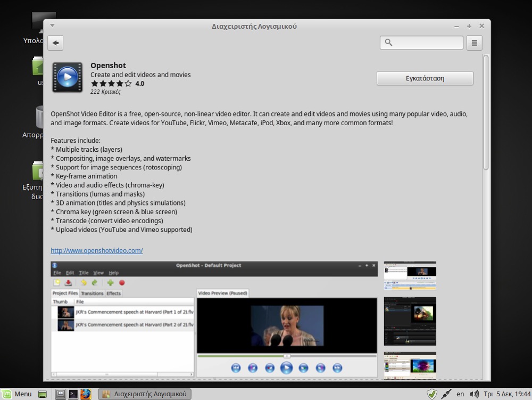Open the update manager shield icon
The image size is (532, 400).
pyautogui.click(x=431, y=394)
